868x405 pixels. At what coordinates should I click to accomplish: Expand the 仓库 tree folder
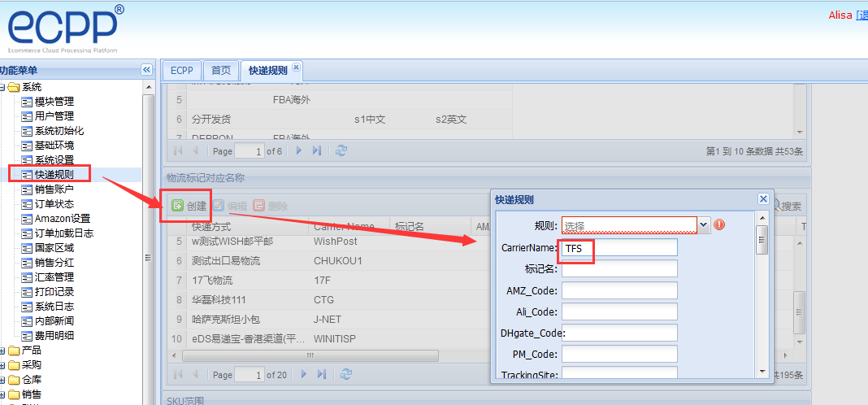click(3, 380)
